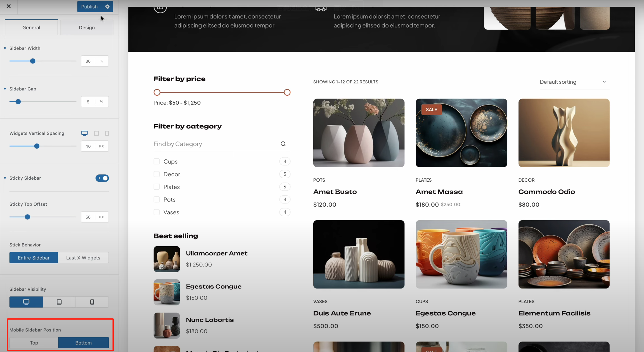This screenshot has width=644, height=352.
Task: Check the Plates category checkbox
Action: (157, 187)
